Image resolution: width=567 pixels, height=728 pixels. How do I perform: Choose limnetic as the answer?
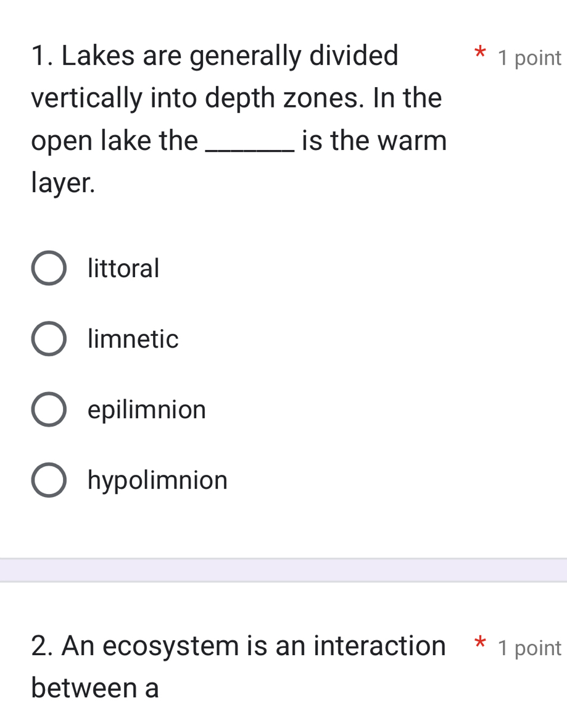click(x=49, y=338)
